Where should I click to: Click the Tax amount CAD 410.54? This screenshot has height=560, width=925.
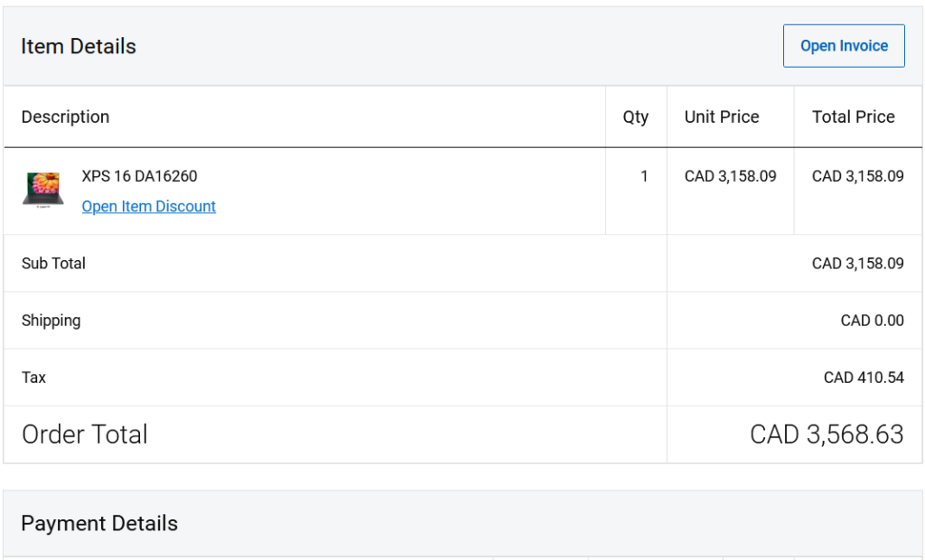[x=863, y=378]
